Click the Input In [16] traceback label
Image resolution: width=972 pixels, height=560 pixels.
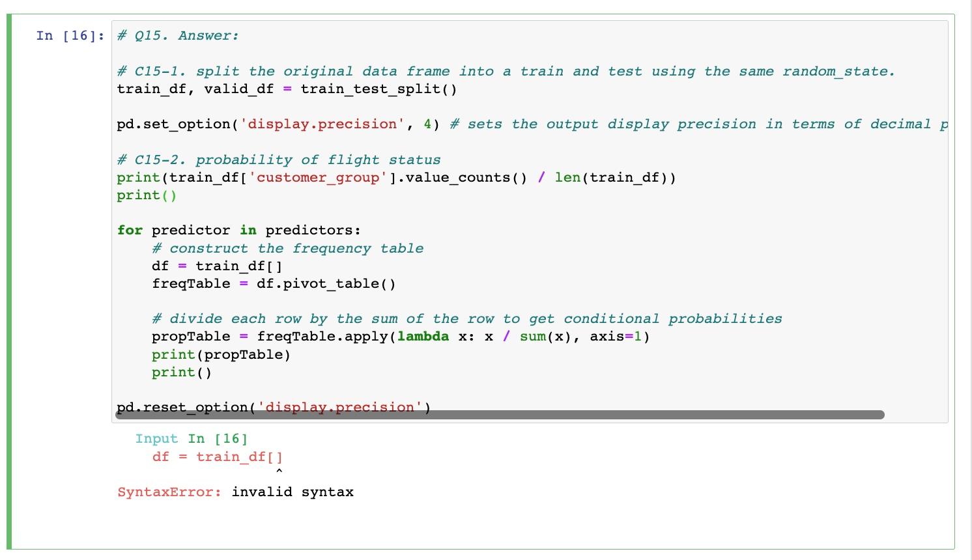192,439
